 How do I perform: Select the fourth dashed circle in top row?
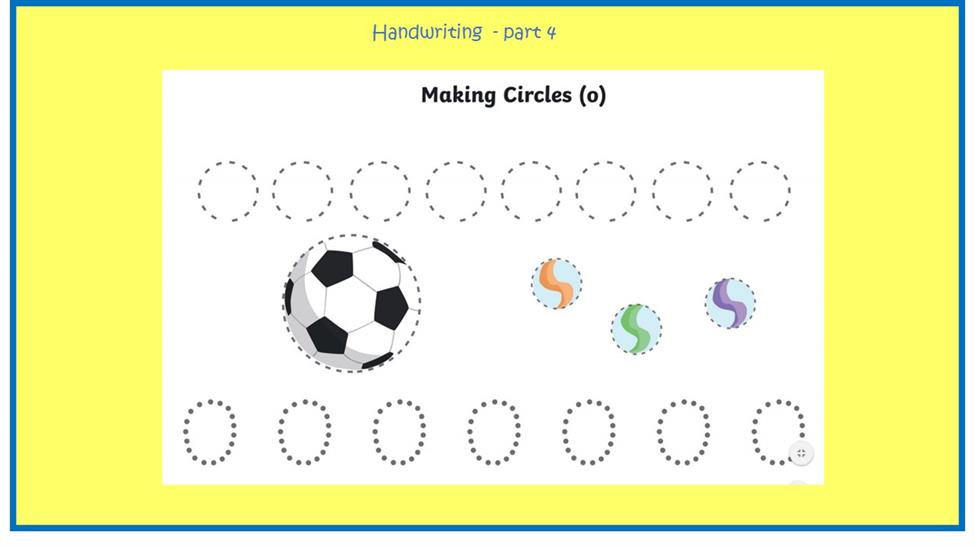456,191
